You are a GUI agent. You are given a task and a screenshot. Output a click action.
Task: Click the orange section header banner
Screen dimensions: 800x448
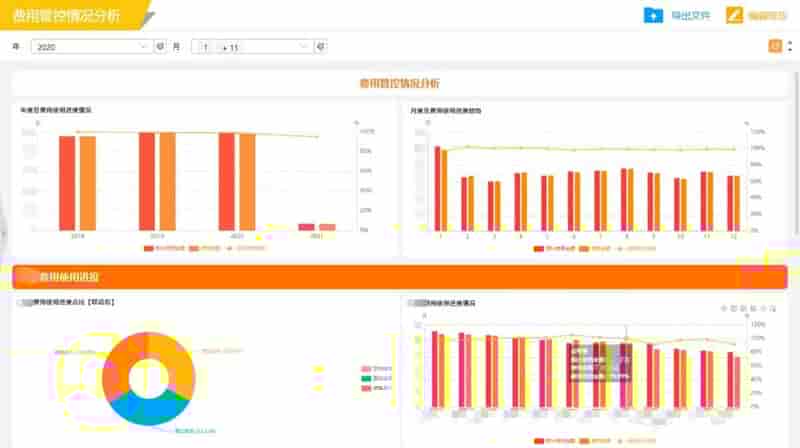(400, 277)
